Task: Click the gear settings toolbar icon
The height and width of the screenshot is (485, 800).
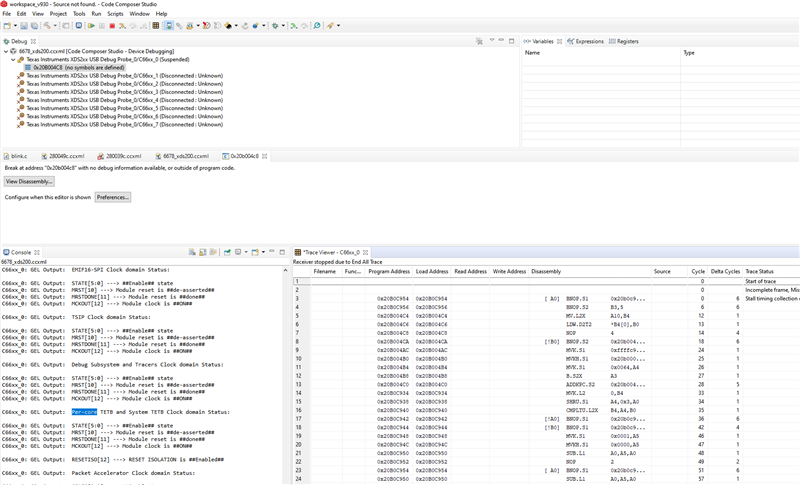Action: coord(275,25)
